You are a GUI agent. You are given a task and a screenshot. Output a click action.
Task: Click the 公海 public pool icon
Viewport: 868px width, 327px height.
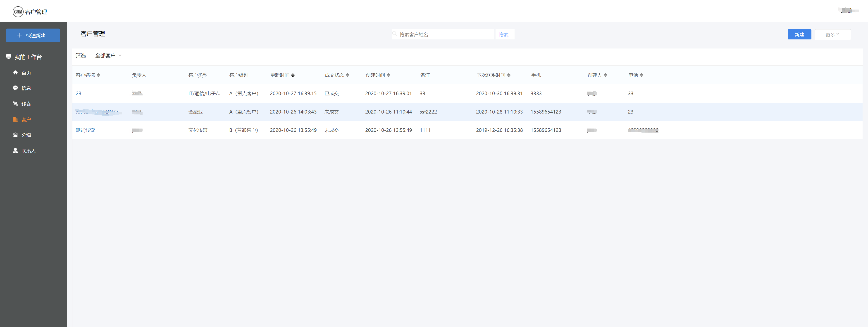pos(15,135)
